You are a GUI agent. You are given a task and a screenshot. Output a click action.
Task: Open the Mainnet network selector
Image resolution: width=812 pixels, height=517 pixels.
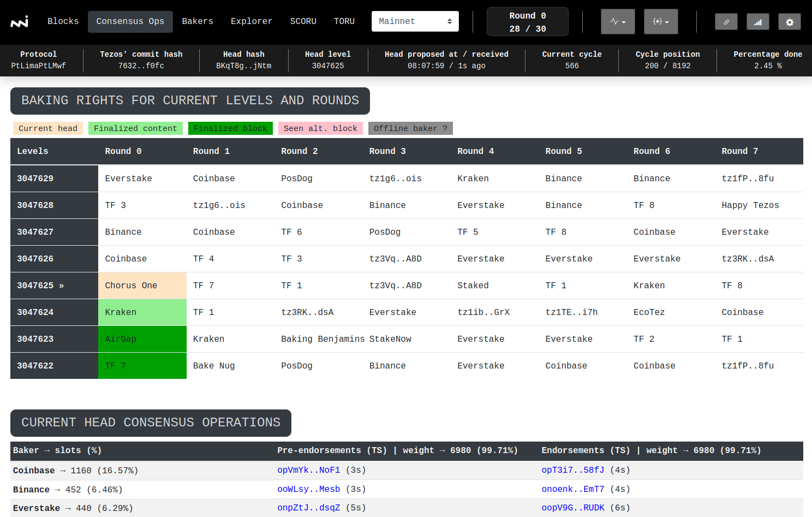coord(415,21)
